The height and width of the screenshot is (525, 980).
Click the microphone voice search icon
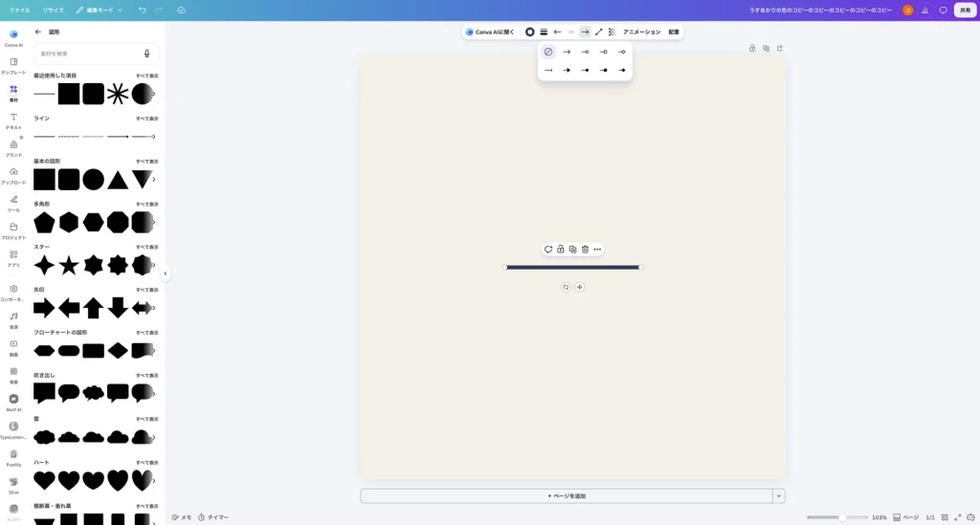146,54
